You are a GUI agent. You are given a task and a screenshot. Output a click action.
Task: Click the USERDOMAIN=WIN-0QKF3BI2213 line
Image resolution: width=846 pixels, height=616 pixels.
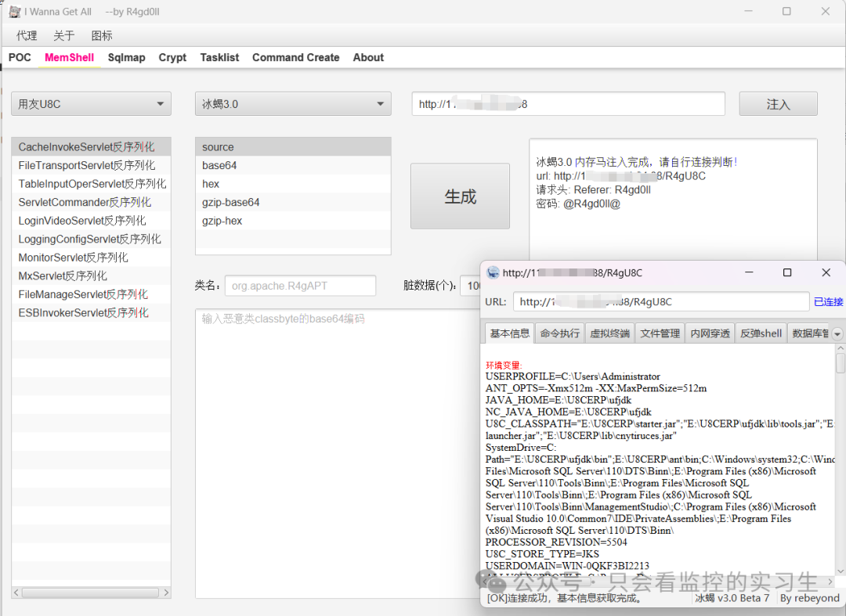tap(567, 566)
